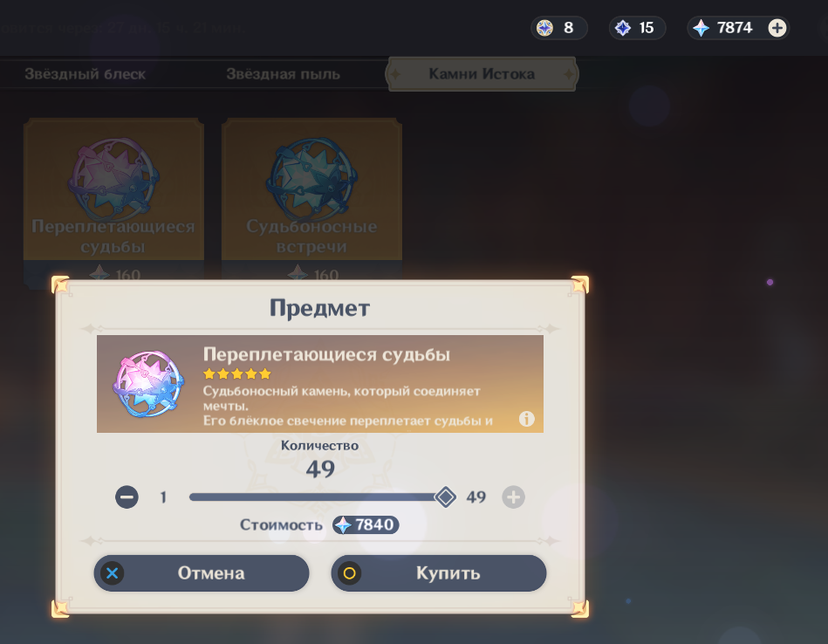Click the Intertwined Fate icon in dialog
The height and width of the screenshot is (644, 828).
(149, 384)
